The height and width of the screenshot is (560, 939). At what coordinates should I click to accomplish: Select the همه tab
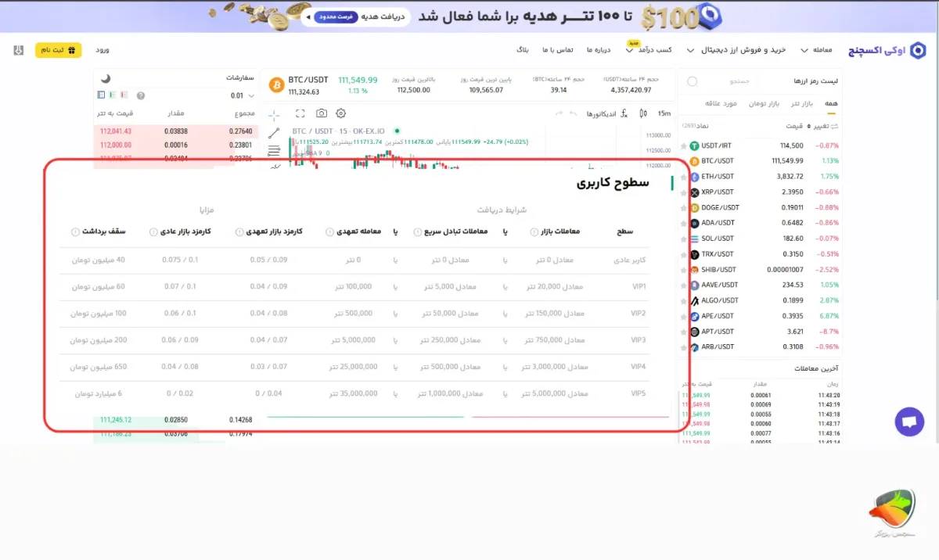[831, 103]
